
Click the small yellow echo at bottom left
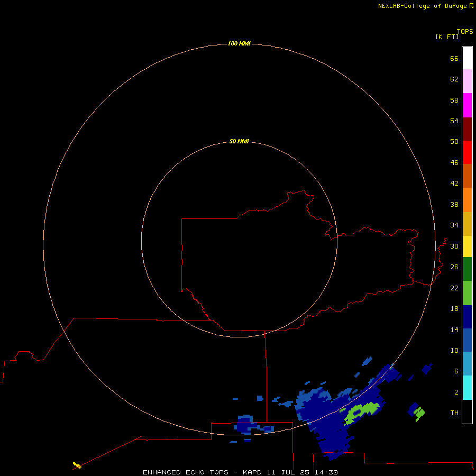pos(77,465)
